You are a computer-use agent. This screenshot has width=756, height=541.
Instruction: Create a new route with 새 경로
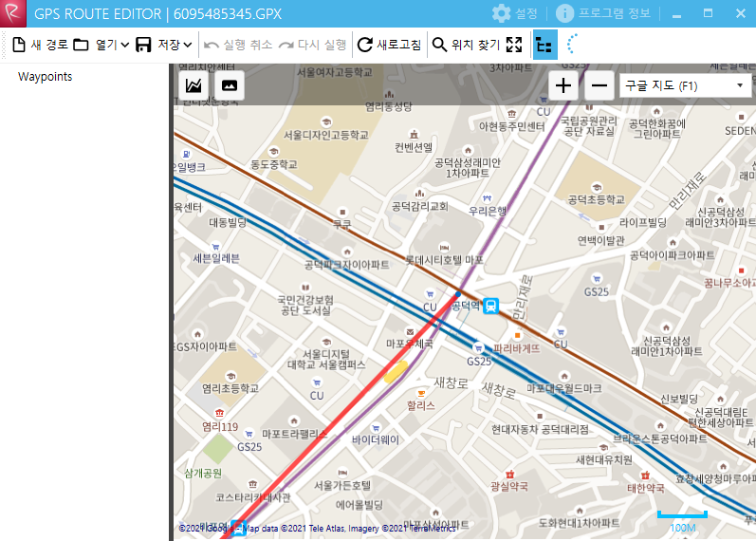pyautogui.click(x=40, y=45)
